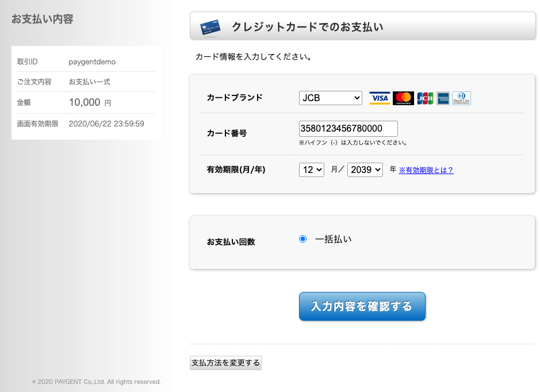
Task: Click the transaction ID value paygentdemo
Action: click(x=92, y=62)
